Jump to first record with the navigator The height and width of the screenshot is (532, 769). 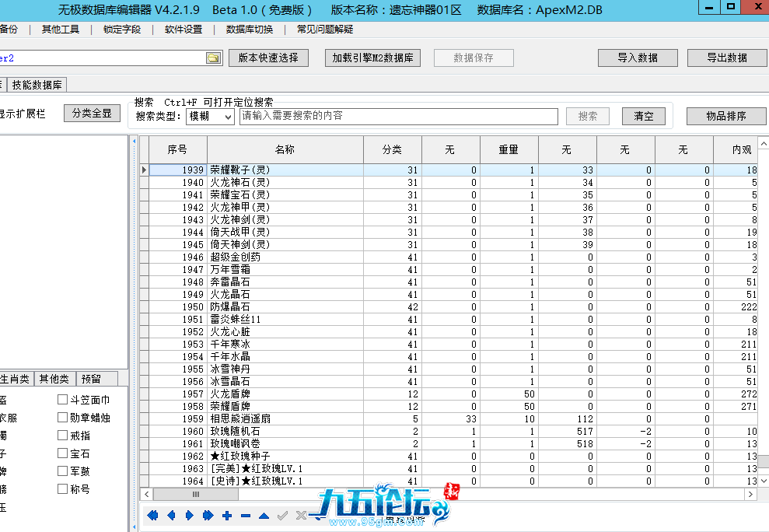point(152,515)
